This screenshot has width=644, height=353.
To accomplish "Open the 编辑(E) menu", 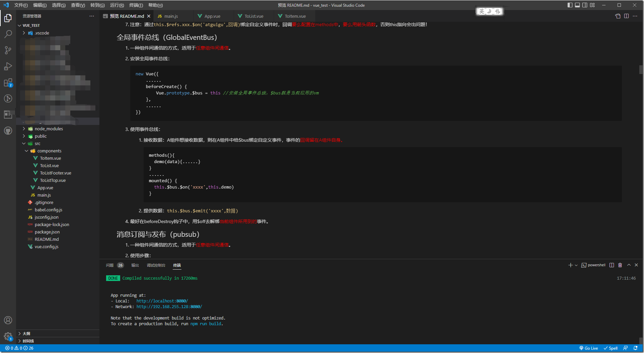I will click(40, 5).
